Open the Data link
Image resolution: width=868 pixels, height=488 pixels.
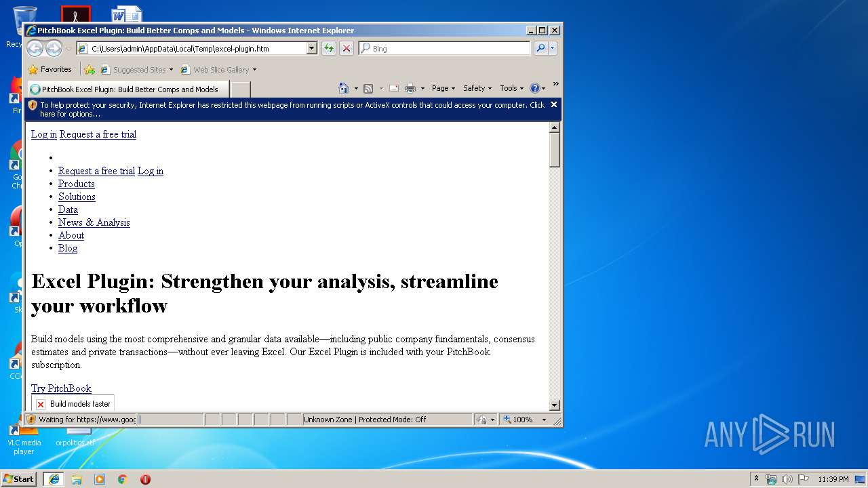click(68, 209)
